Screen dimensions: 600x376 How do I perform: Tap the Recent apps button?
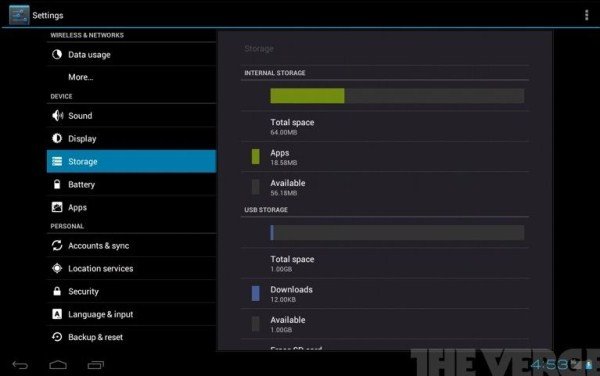tap(96, 365)
